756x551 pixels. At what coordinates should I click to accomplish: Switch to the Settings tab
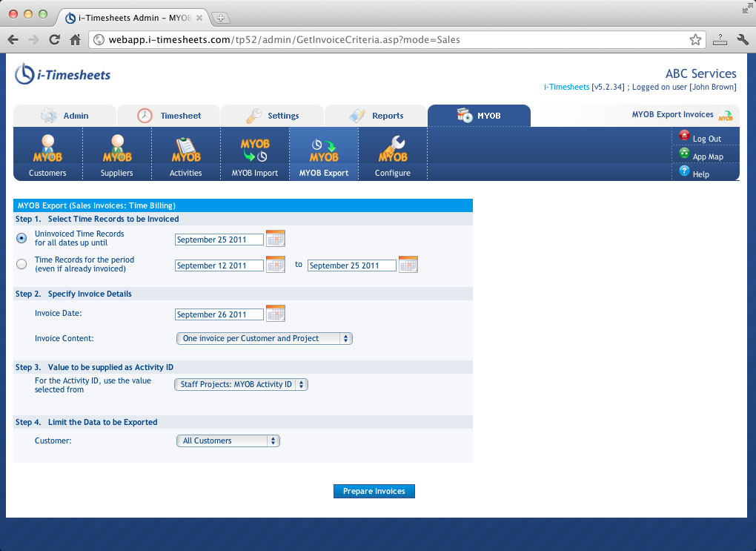click(x=273, y=116)
